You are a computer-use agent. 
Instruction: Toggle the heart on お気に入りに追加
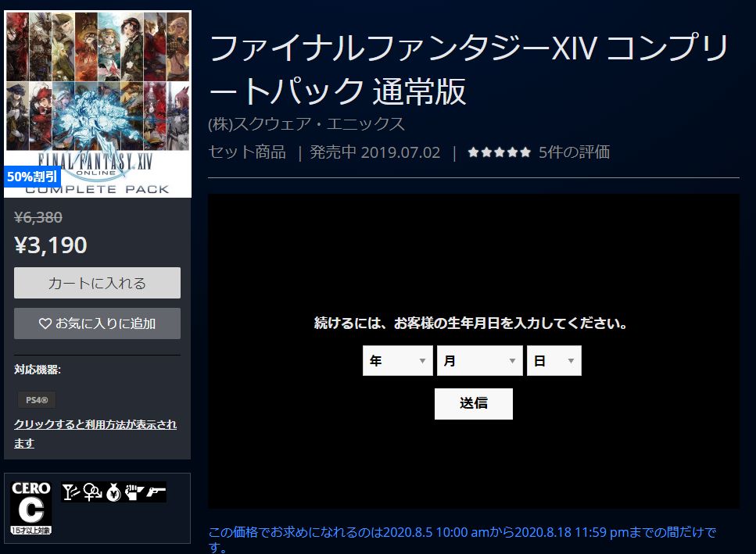(97, 323)
